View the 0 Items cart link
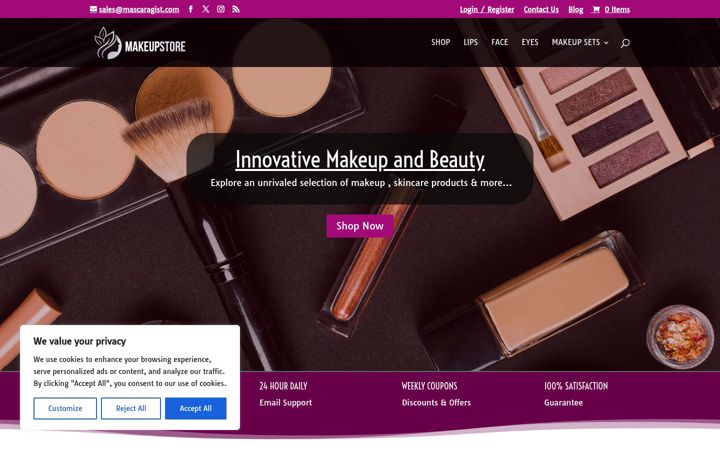The width and height of the screenshot is (720, 450). tap(617, 9)
